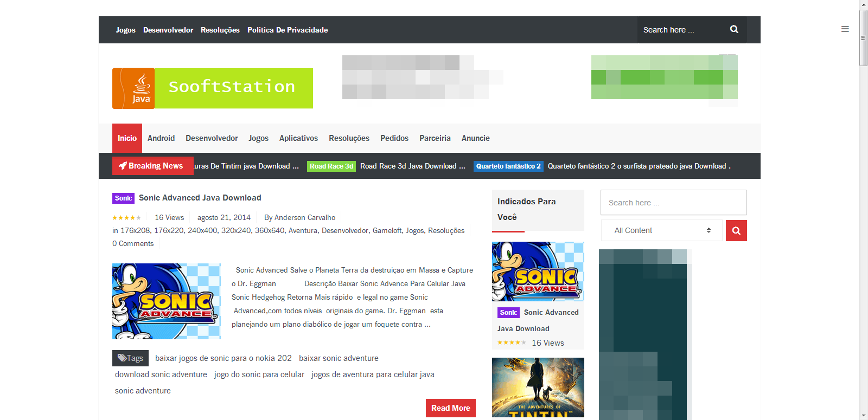Viewport: 868px width, 420px height.
Task: Click the star rating under the article title
Action: coord(126,218)
